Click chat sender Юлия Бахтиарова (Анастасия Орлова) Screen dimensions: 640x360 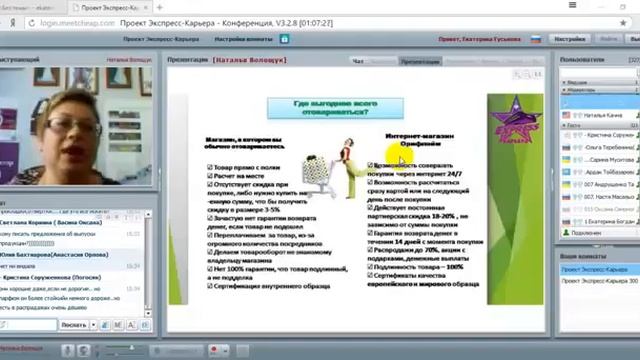tap(54, 255)
